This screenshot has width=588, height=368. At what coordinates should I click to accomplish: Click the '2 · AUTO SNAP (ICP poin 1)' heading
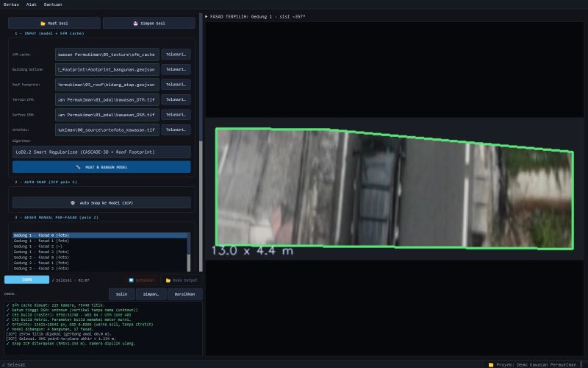click(46, 182)
